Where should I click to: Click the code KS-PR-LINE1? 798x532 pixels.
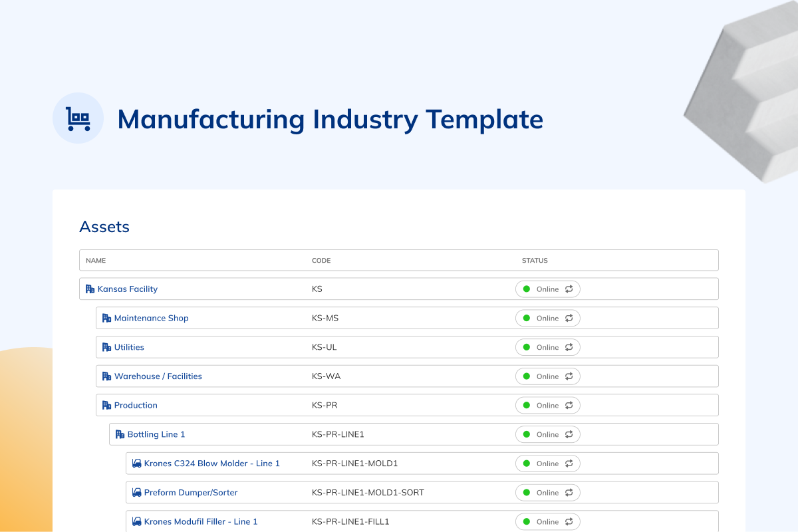click(x=338, y=434)
